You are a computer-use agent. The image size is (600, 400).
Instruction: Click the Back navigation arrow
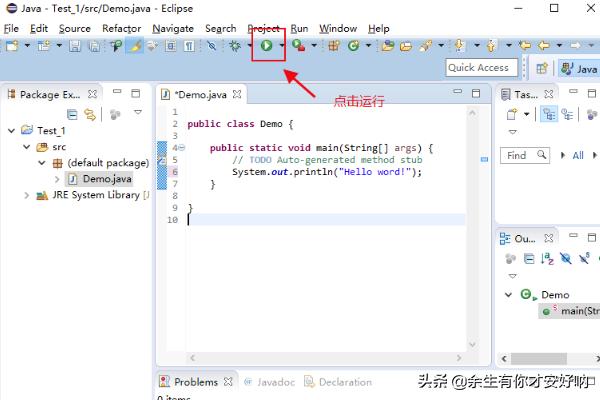(x=544, y=46)
